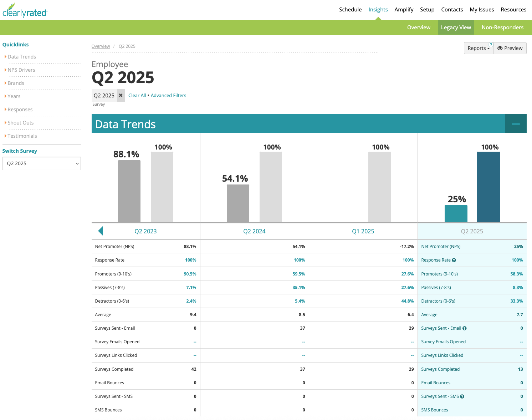Go to NPS Drivers quicklink
The height and width of the screenshot is (420, 532).
21,70
